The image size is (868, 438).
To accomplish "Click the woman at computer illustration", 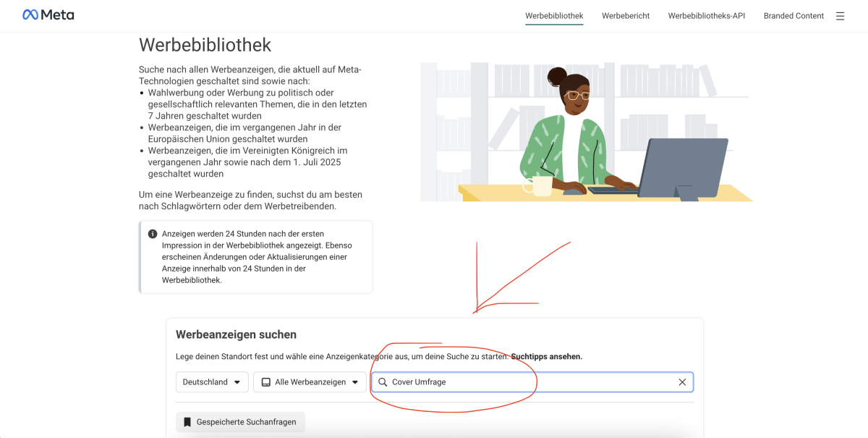I will 586,132.
